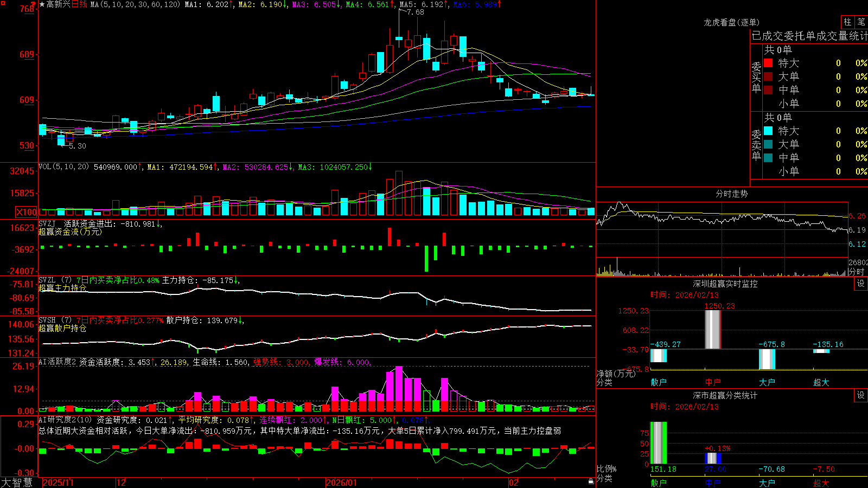Click the small red square icon in top-left corner

(x=3, y=3)
